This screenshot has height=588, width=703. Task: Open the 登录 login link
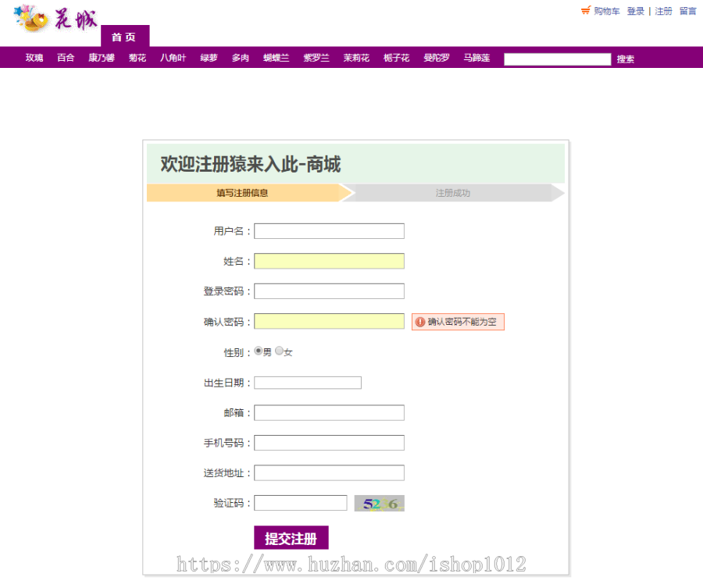click(x=634, y=11)
